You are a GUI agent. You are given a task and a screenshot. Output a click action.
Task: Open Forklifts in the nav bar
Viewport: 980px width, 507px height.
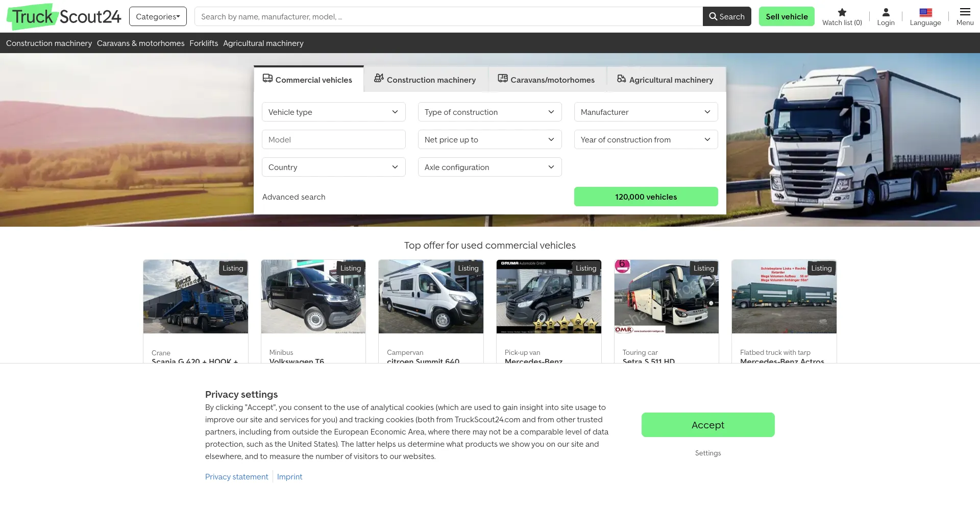tap(204, 43)
